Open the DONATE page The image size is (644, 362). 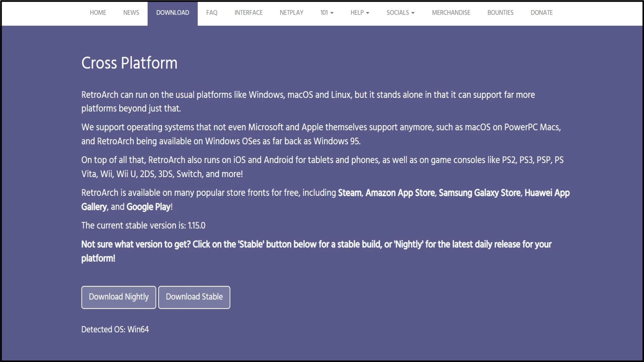point(541,13)
